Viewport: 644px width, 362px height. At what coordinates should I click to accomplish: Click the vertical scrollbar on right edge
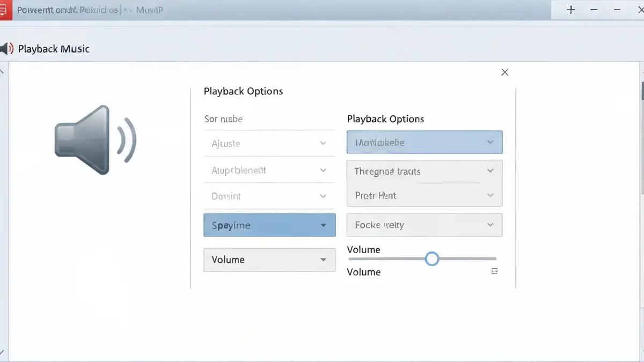(x=642, y=209)
